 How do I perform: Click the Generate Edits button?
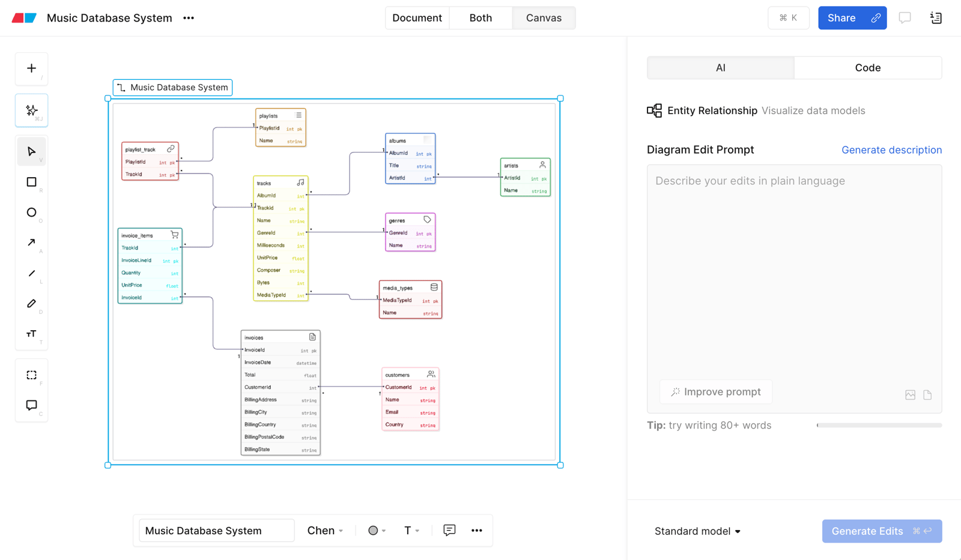882,531
